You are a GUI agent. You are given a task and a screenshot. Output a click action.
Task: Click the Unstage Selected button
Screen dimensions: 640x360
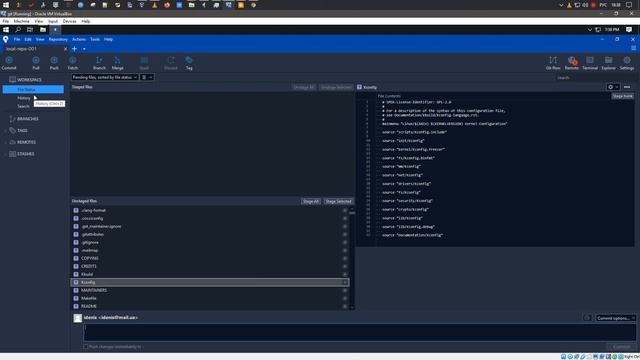click(x=336, y=87)
